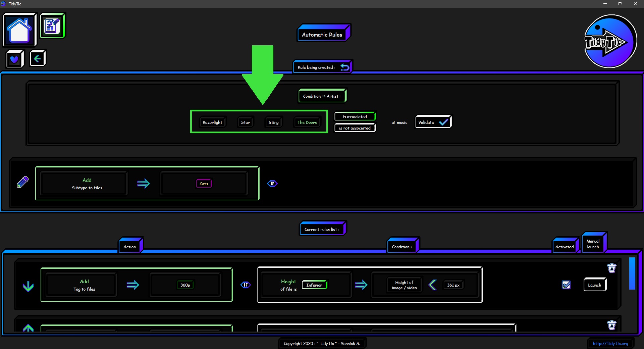The width and height of the screenshot is (644, 349).
Task: Click the Automatic Rules title label
Action: point(323,33)
